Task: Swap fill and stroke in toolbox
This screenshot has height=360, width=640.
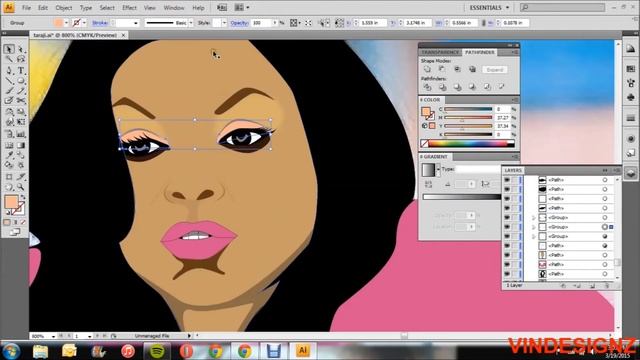Action: [x=23, y=198]
